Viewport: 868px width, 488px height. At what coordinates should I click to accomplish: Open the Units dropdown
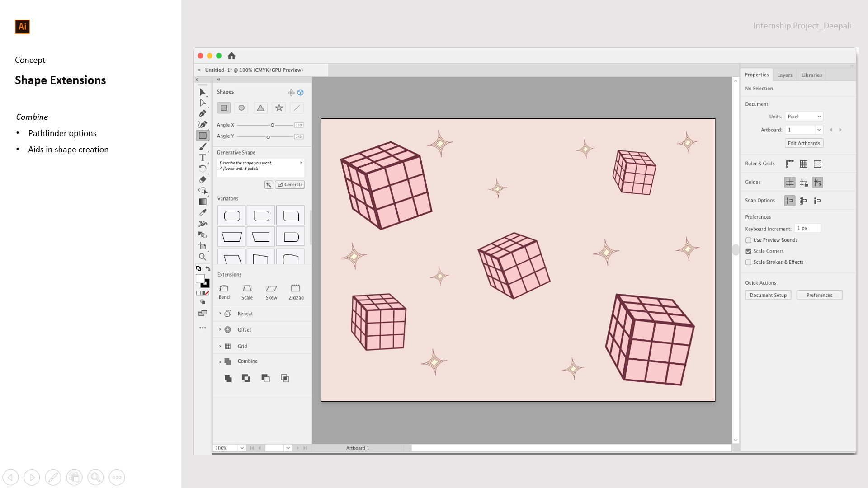804,117
